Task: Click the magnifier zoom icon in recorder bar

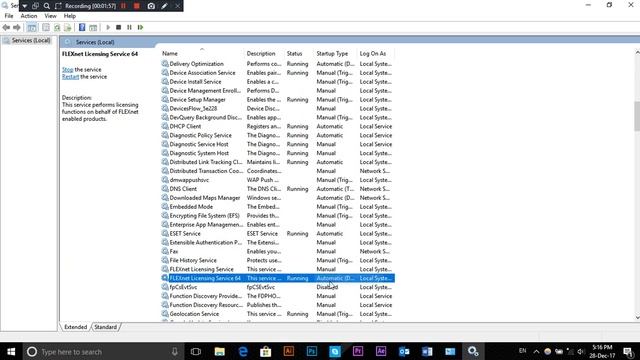Action: coord(47,6)
